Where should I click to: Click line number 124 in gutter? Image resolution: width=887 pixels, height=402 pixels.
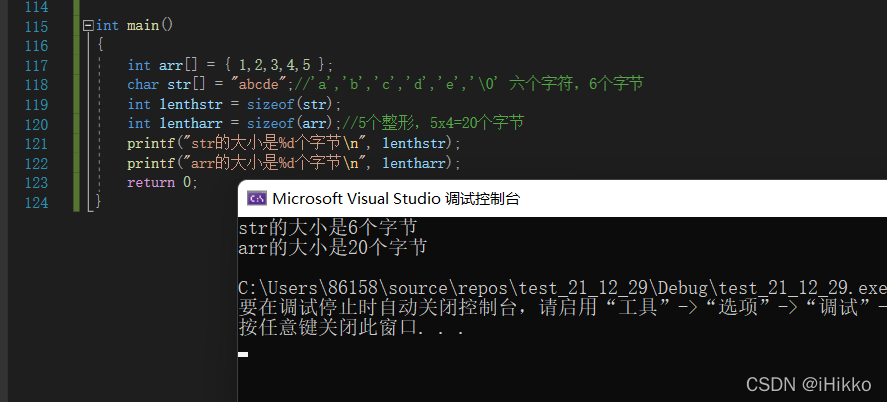[36, 202]
